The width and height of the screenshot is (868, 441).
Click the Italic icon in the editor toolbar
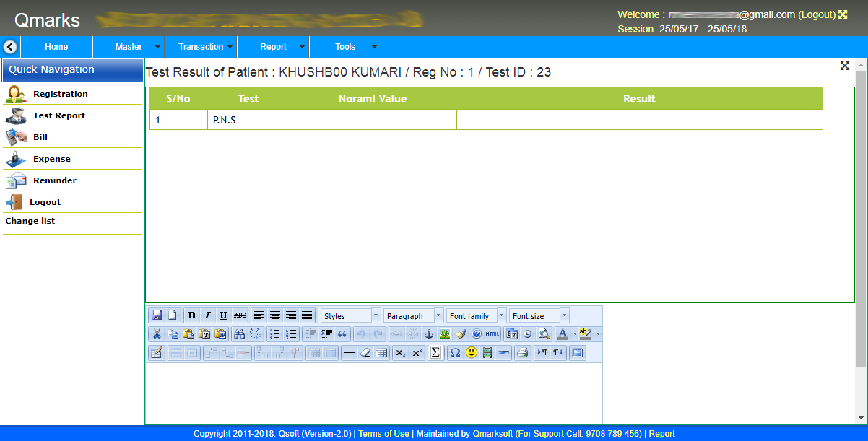[207, 315]
